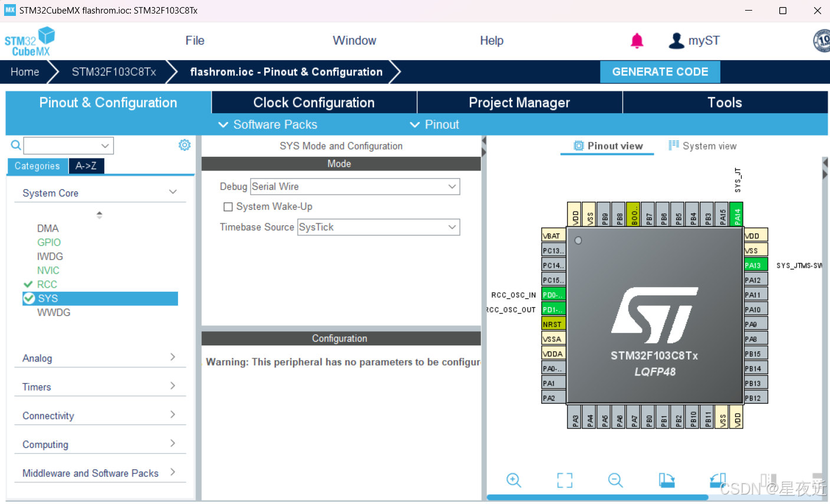Zoom in on the pinout view
The width and height of the screenshot is (830, 504).
[x=513, y=480]
